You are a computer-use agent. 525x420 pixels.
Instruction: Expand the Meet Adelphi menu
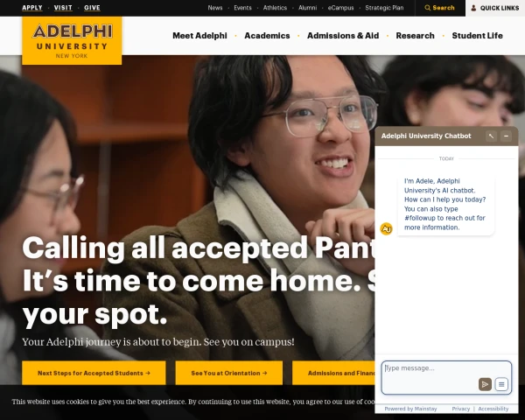pyautogui.click(x=199, y=36)
